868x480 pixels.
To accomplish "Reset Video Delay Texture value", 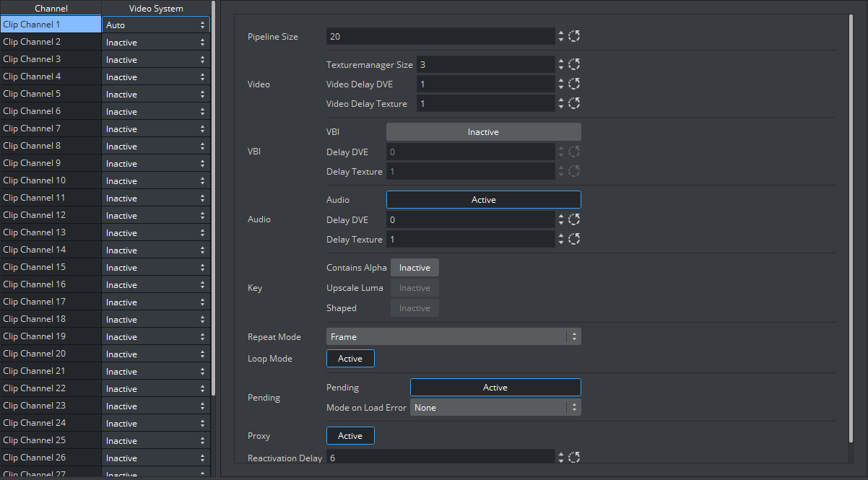I will [x=574, y=103].
